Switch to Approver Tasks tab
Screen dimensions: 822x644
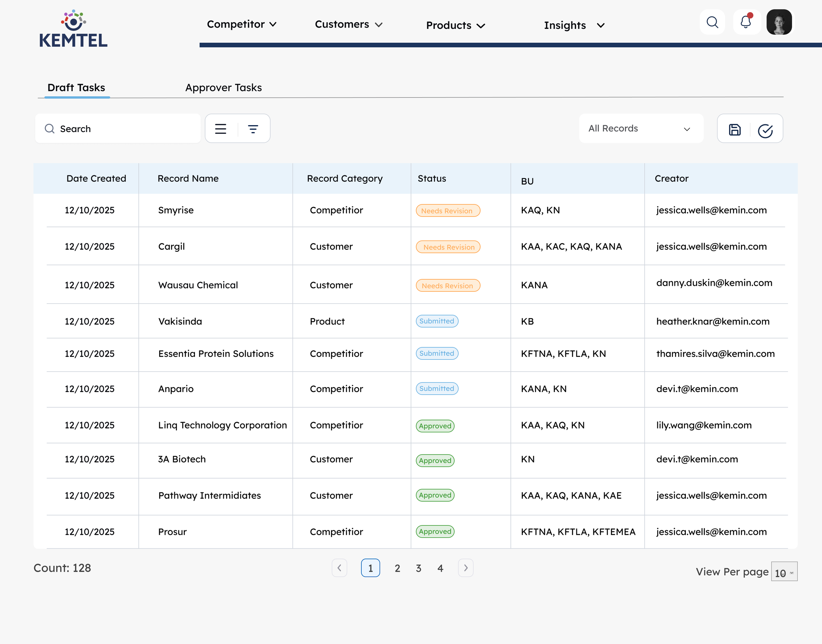[223, 87]
